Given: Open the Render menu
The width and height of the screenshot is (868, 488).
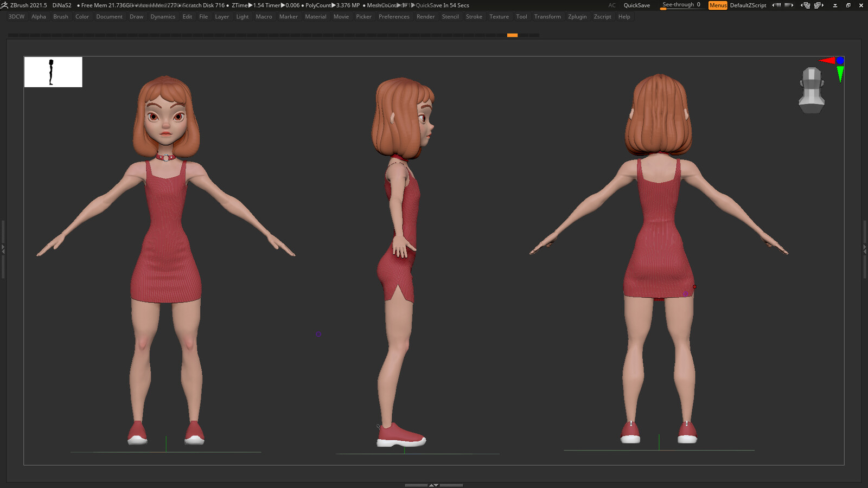Looking at the screenshot, I should [425, 17].
